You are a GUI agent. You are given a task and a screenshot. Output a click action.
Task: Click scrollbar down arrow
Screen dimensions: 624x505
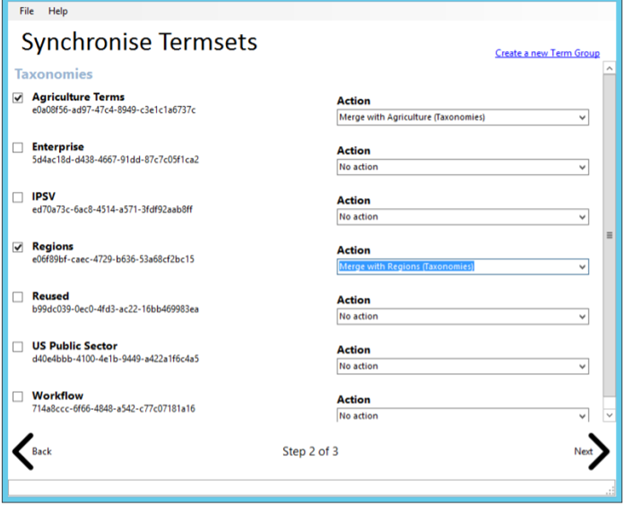[x=609, y=414]
